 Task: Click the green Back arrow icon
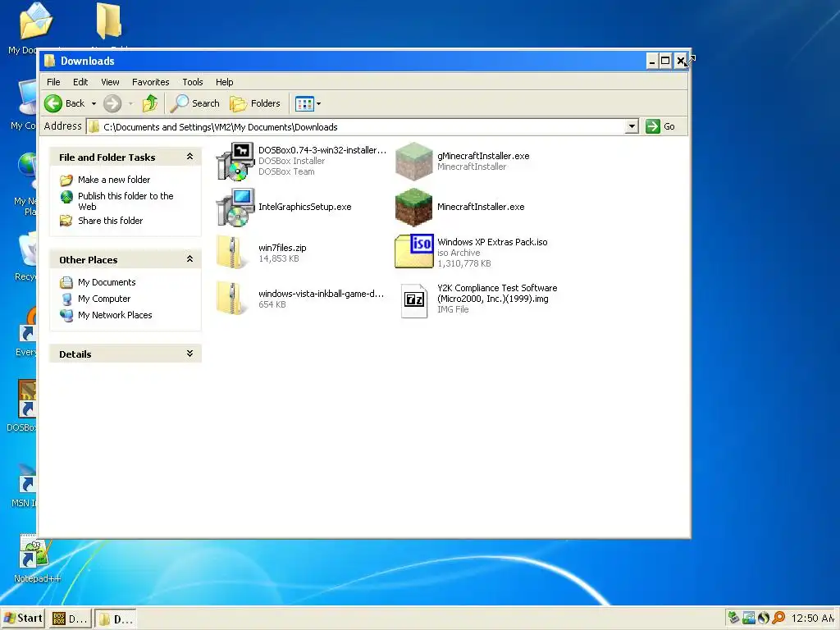[x=53, y=103]
